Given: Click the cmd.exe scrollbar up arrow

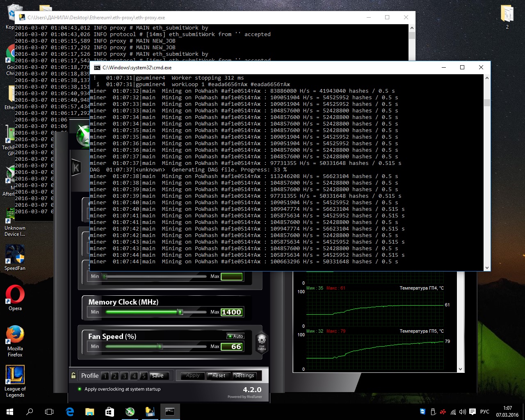Looking at the screenshot, I should click(x=487, y=78).
